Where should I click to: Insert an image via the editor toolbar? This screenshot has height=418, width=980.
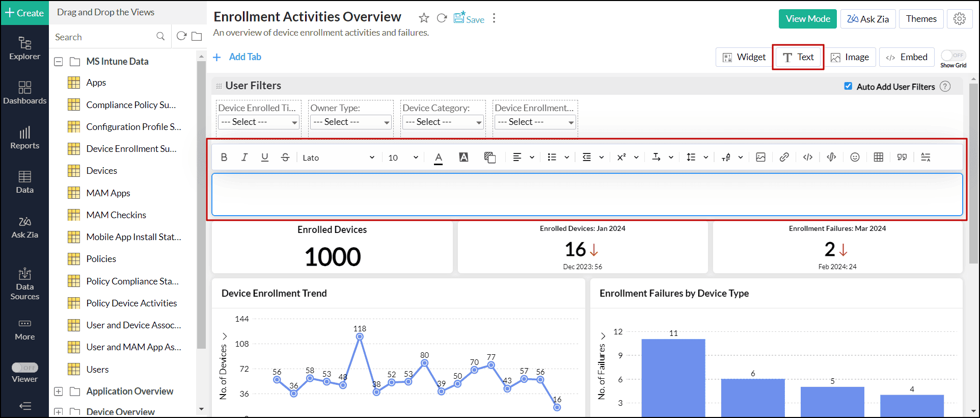[x=761, y=158]
